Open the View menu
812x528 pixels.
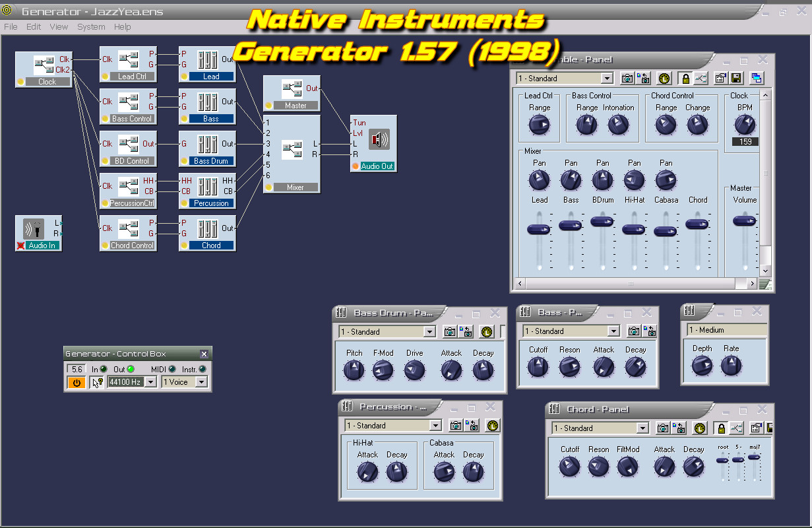click(59, 27)
